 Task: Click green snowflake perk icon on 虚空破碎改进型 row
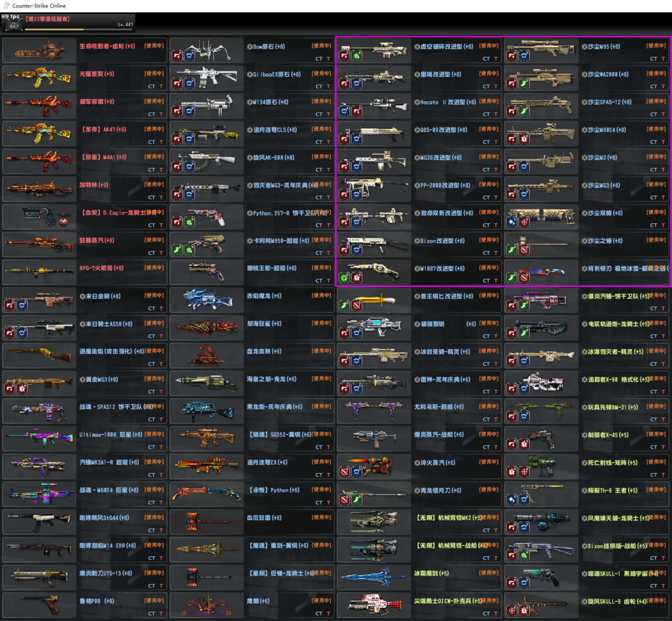coord(357,55)
